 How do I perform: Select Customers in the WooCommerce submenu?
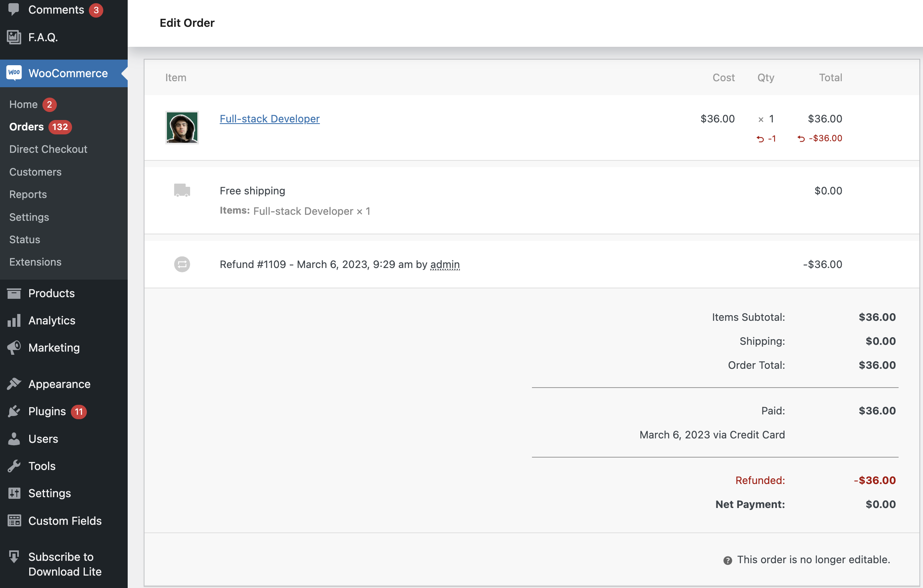35,172
